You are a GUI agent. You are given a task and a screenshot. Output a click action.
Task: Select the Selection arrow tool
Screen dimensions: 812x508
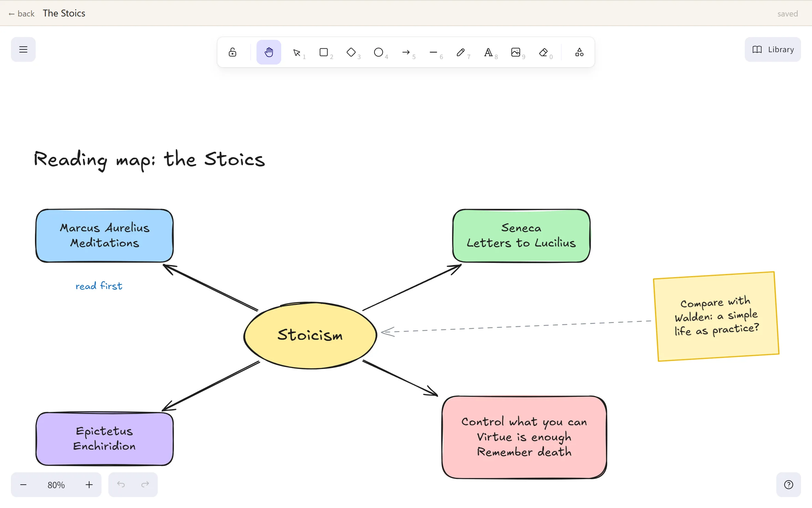(297, 52)
